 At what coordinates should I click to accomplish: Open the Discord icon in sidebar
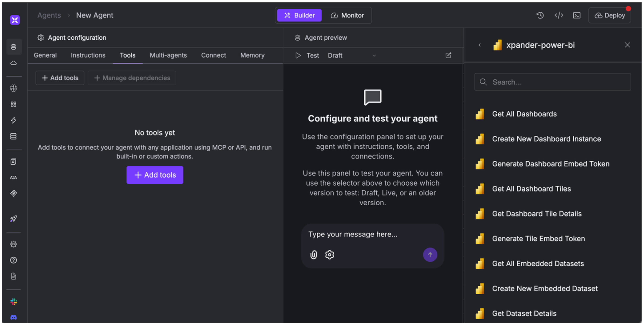tap(14, 318)
